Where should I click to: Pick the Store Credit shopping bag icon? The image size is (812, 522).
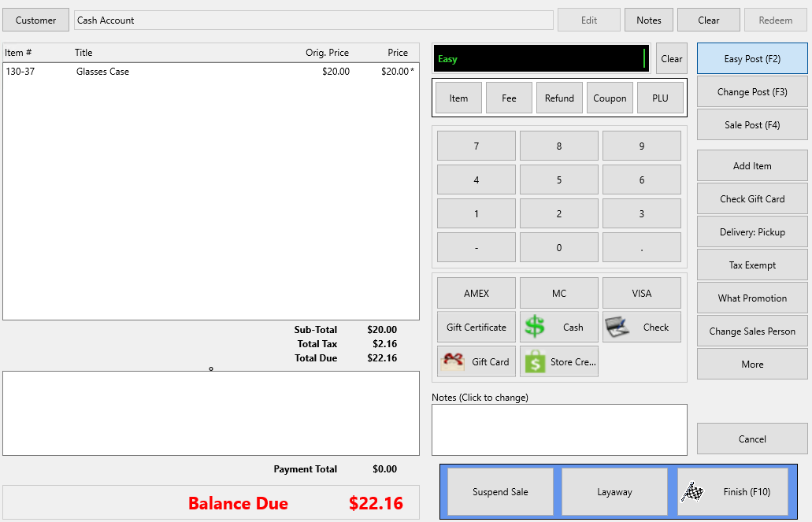pyautogui.click(x=535, y=361)
